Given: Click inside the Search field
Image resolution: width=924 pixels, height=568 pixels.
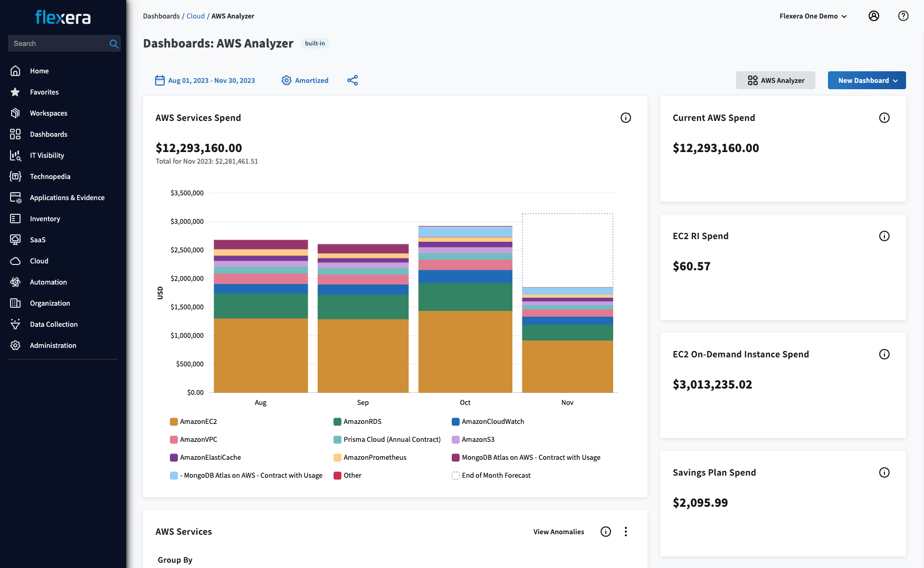Looking at the screenshot, I should pyautogui.click(x=58, y=43).
